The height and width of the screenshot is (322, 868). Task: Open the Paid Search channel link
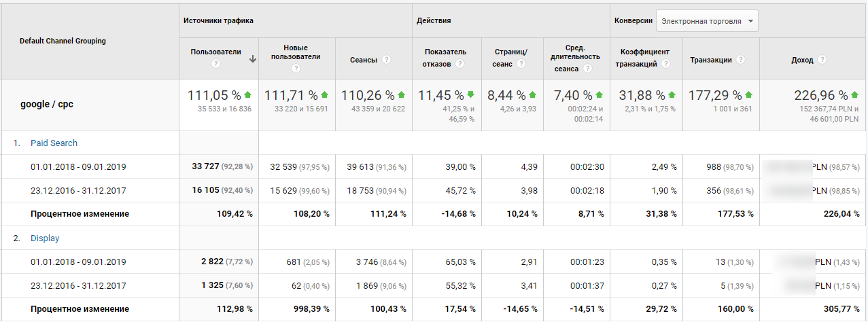point(54,143)
